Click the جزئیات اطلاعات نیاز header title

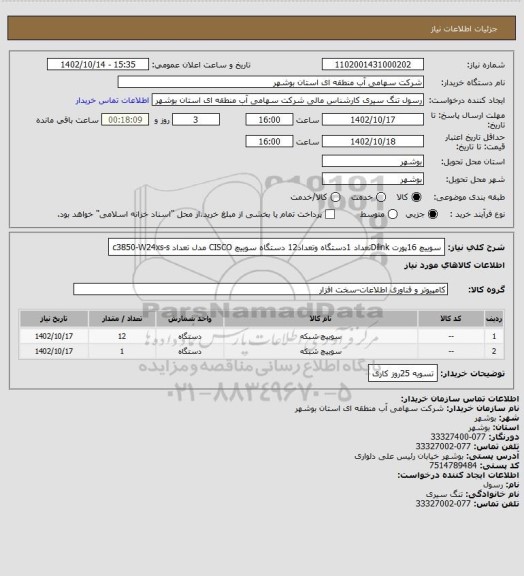pyautogui.click(x=464, y=29)
